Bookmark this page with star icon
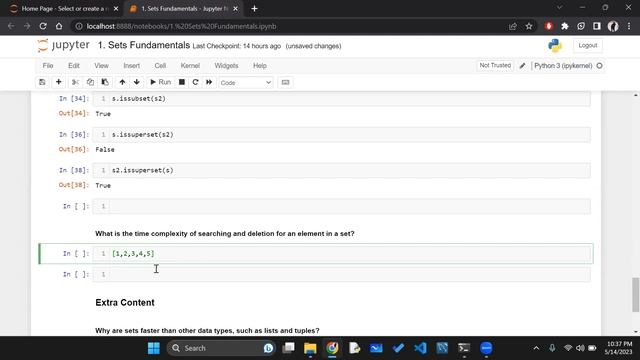 pyautogui.click(x=529, y=26)
